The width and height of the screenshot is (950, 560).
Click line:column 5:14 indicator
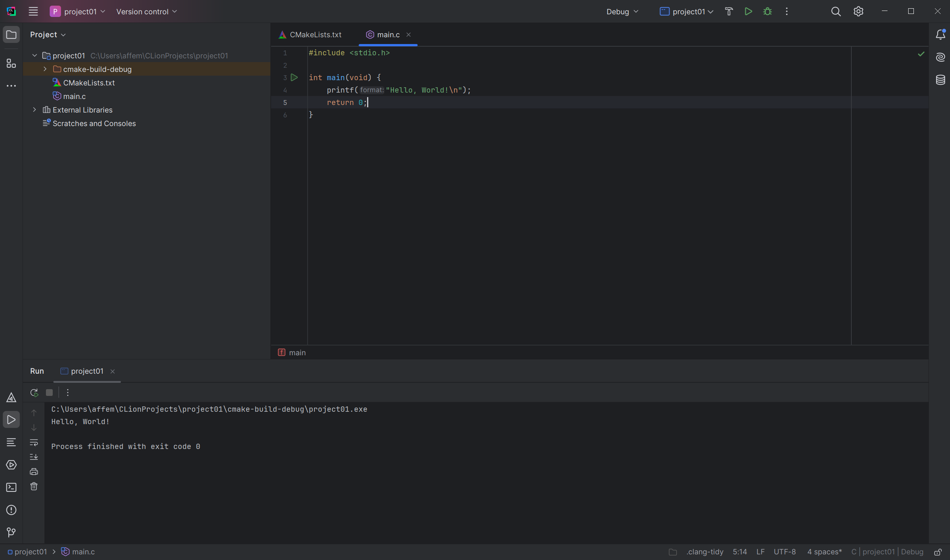740,552
